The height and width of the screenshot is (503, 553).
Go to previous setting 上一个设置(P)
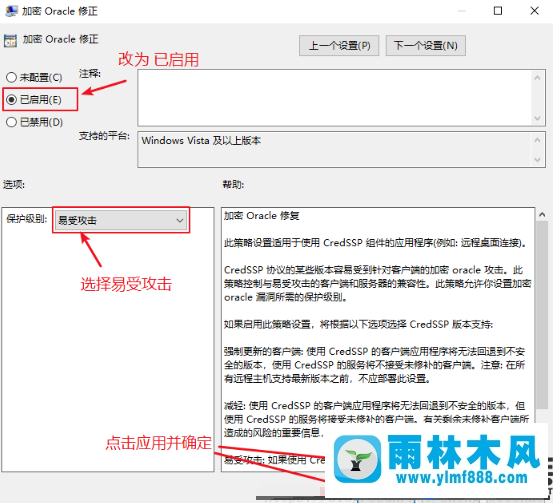click(x=339, y=46)
